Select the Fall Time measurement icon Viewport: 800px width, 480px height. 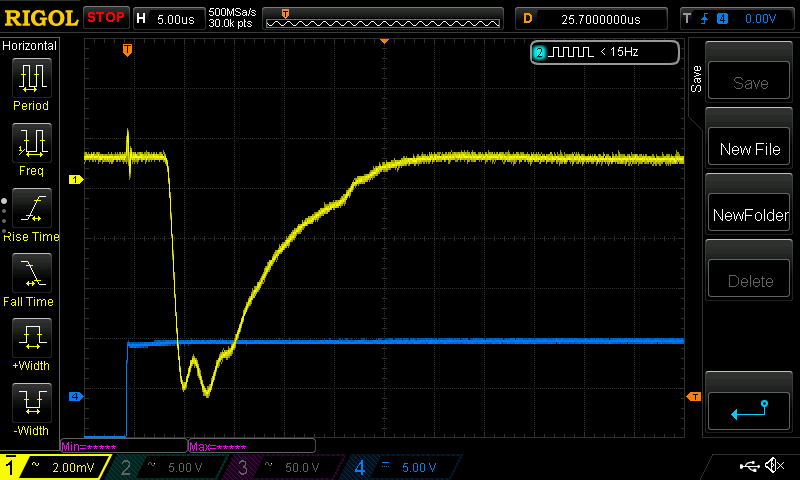[32, 273]
